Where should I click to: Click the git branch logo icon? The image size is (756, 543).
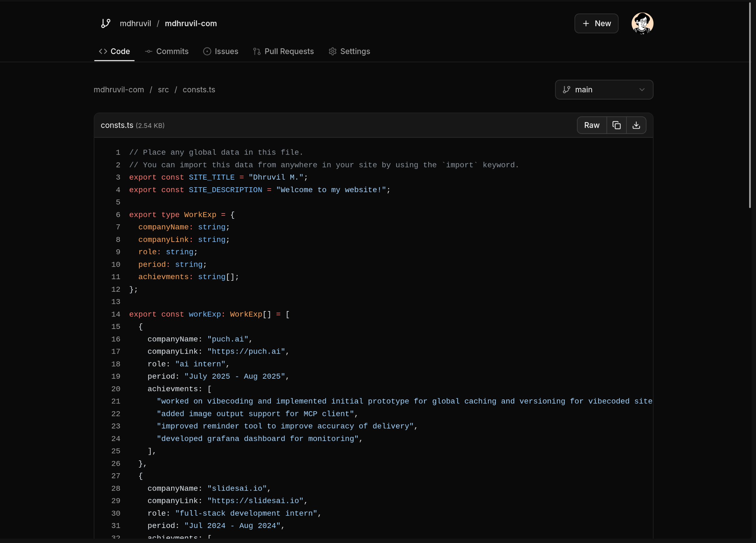[106, 23]
